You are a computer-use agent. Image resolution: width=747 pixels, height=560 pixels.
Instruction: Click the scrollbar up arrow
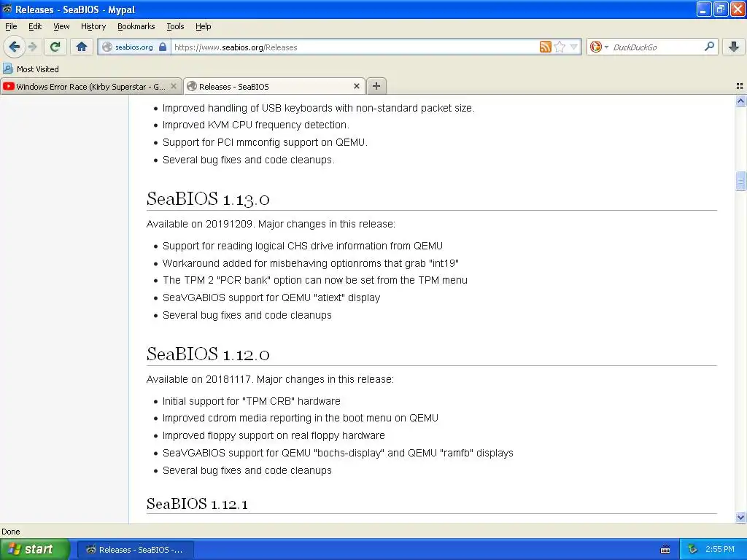pyautogui.click(x=740, y=101)
